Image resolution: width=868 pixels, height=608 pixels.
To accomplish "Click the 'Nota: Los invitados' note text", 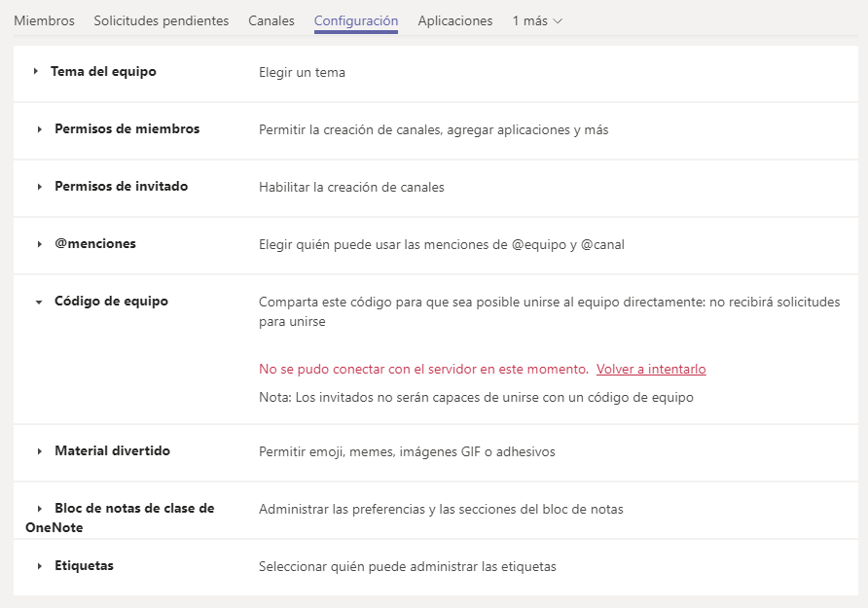I will point(476,398).
